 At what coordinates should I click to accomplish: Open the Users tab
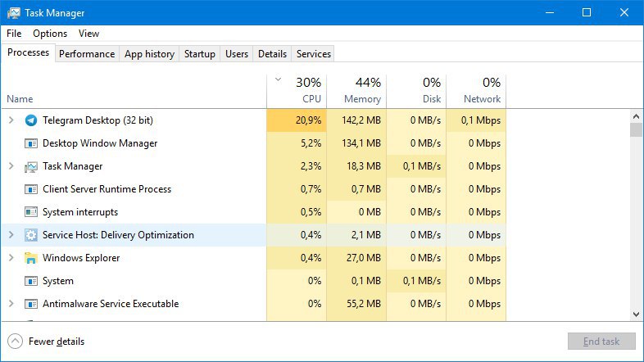point(237,54)
